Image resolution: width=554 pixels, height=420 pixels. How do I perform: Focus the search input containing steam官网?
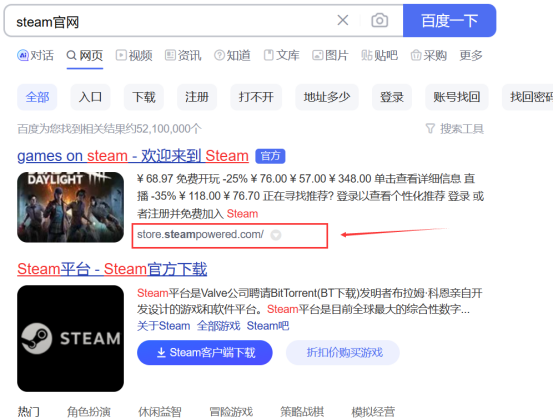(170, 21)
